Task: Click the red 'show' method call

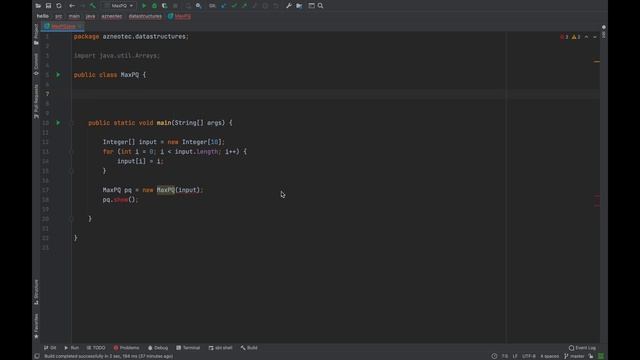Action: [121, 200]
